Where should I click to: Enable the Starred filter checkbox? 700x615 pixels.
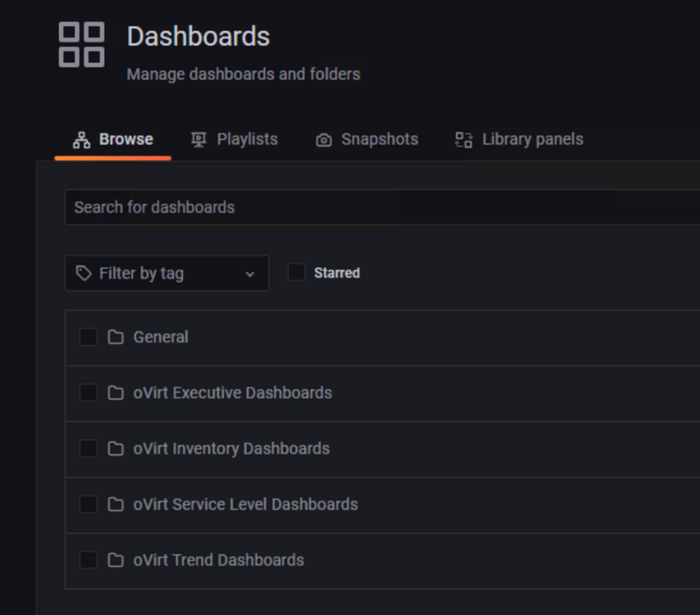pos(297,272)
